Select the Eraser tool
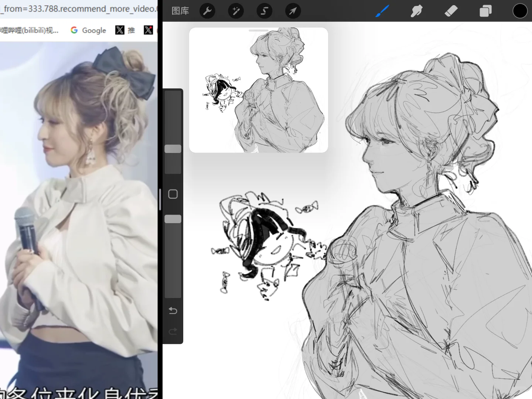Screen dimensions: 532x399 (451, 11)
